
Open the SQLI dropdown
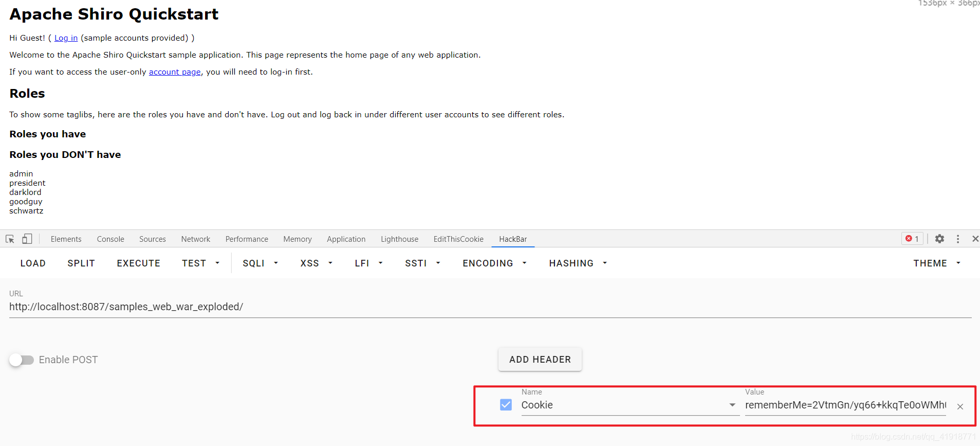pyautogui.click(x=261, y=263)
